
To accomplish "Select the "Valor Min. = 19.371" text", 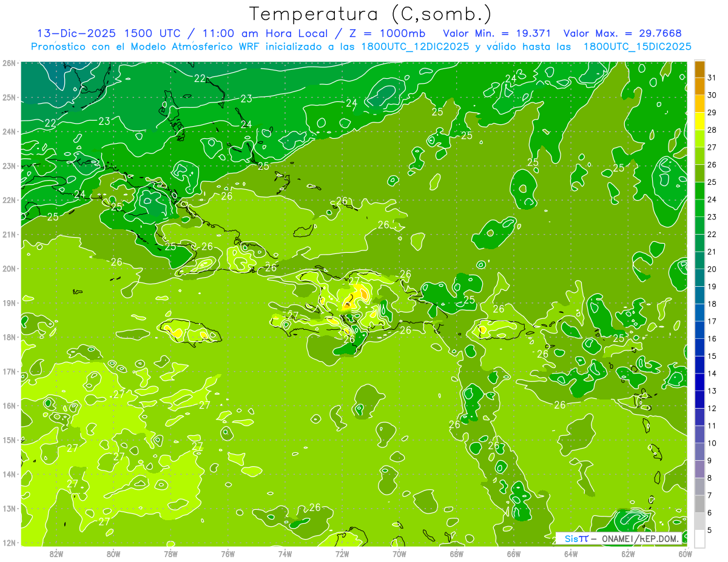I will tap(497, 33).
